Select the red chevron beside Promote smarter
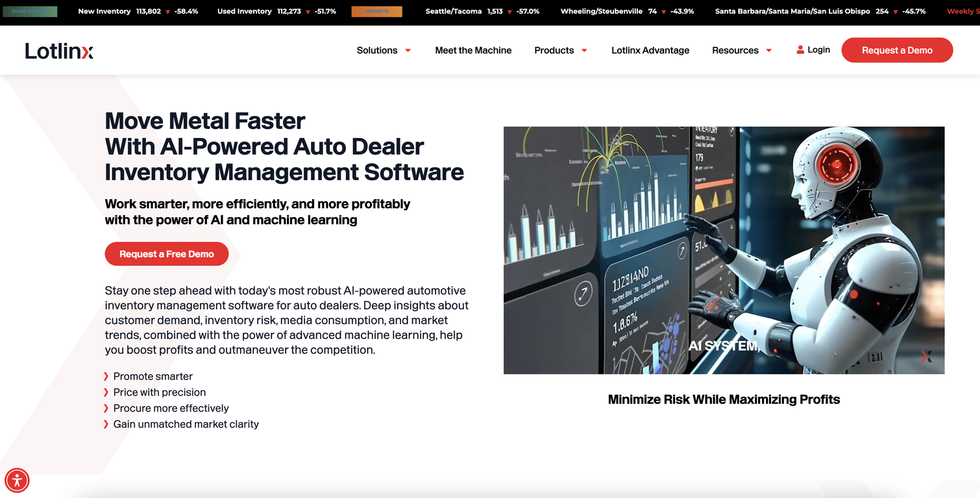The image size is (980, 498). (x=106, y=376)
